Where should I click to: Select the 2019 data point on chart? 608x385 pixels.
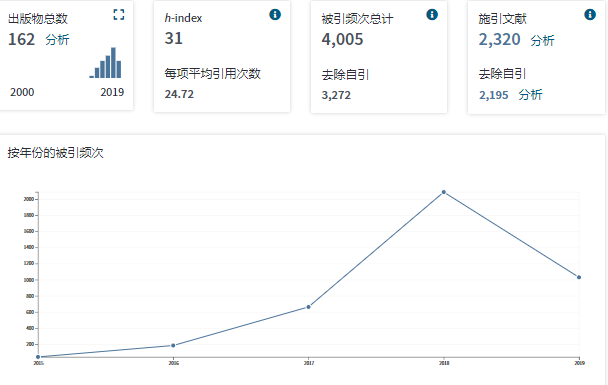pyautogui.click(x=579, y=277)
